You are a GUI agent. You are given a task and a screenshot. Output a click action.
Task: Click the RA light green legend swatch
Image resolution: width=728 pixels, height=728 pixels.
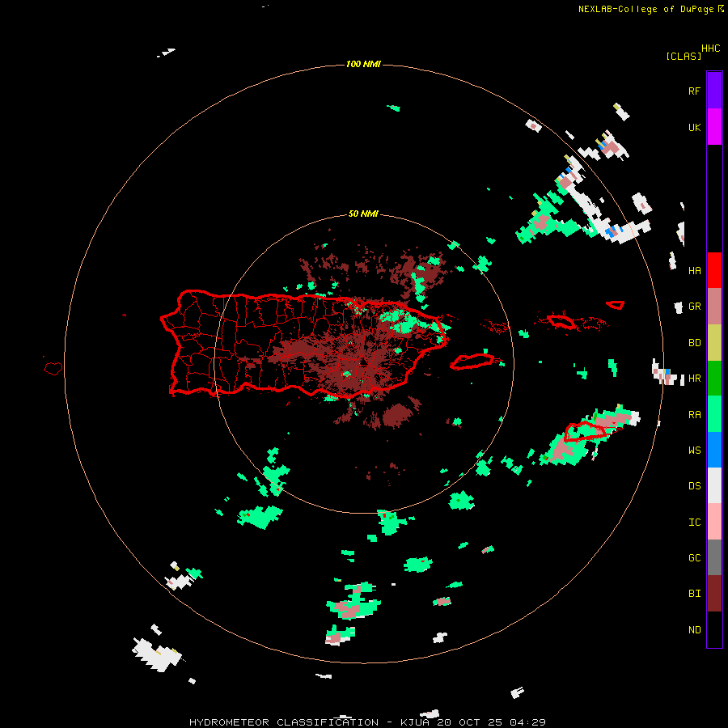tap(714, 414)
